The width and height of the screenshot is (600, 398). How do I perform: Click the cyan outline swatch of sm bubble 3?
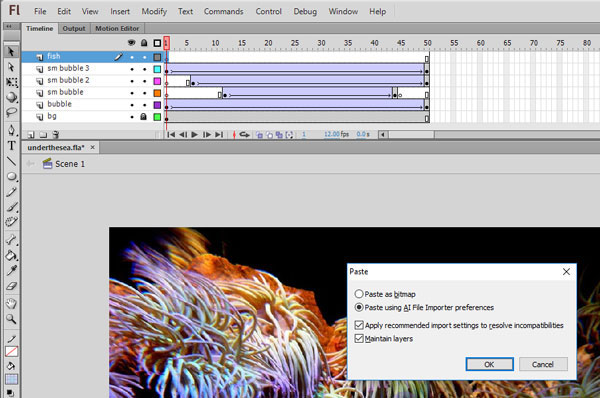(157, 69)
